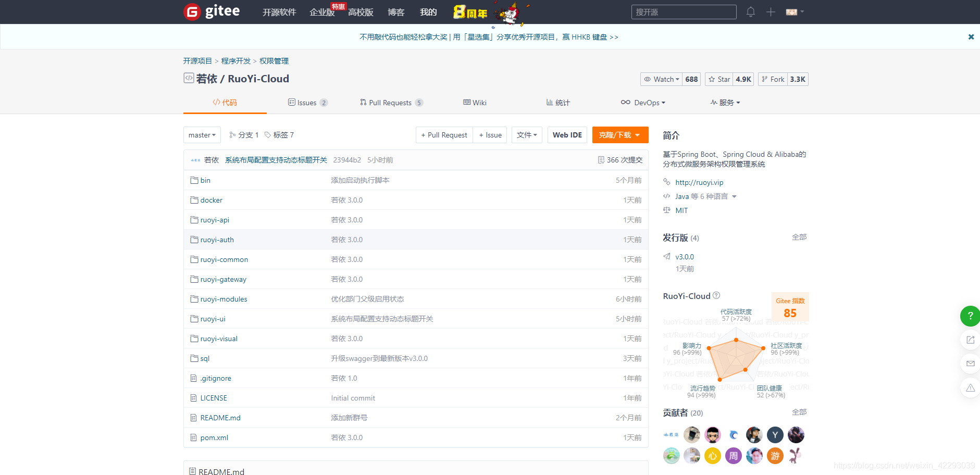Open the pom.xml file
980x475 pixels.
214,438
